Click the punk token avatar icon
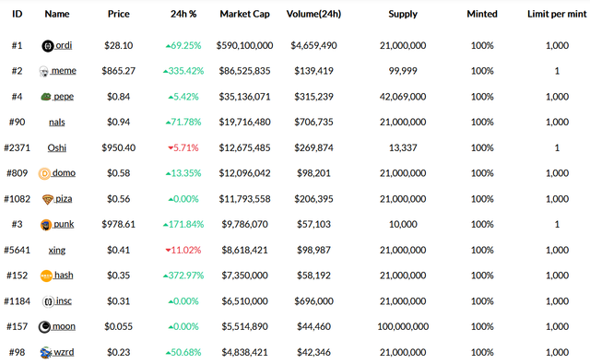Image resolution: width=590 pixels, height=364 pixels. pos(46,225)
